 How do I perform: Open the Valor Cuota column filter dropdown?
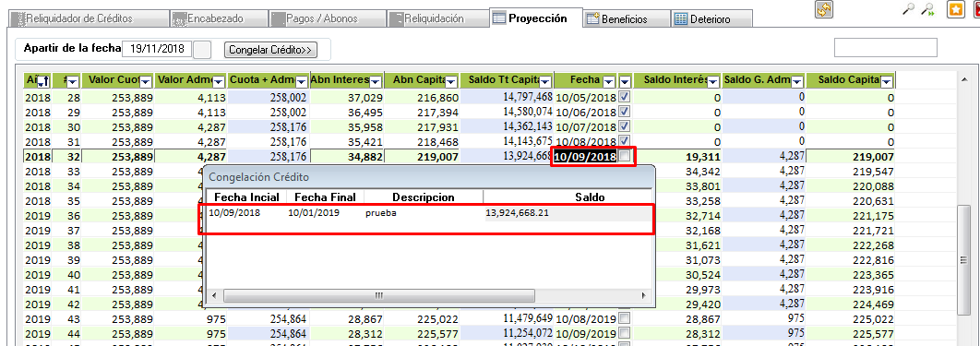146,81
